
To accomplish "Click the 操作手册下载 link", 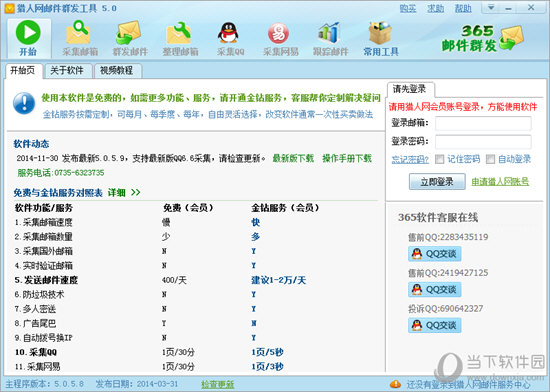I will coord(347,158).
